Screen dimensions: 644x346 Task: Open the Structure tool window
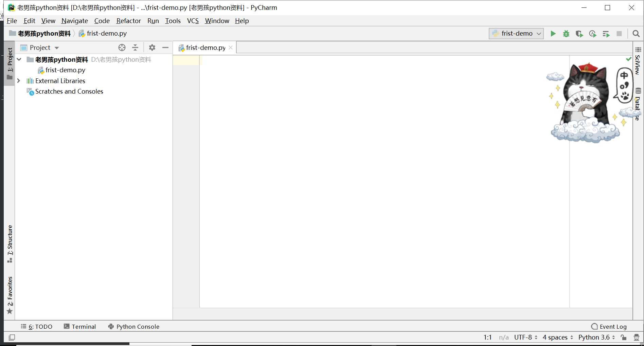click(10, 244)
